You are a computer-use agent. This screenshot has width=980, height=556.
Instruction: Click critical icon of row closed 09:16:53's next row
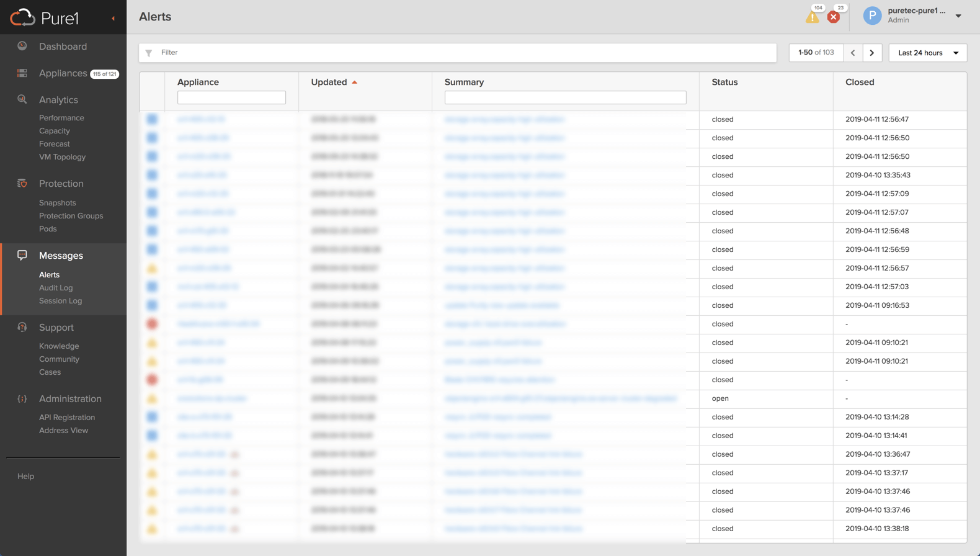(x=152, y=324)
